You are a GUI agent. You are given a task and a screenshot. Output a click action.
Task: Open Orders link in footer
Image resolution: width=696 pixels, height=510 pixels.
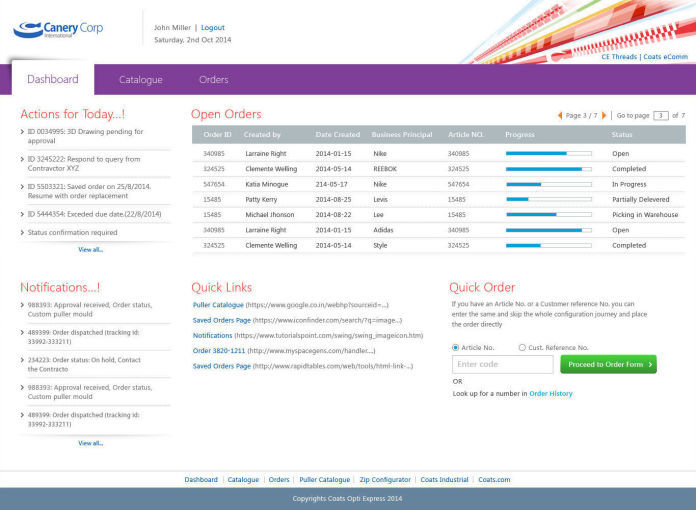[279, 480]
